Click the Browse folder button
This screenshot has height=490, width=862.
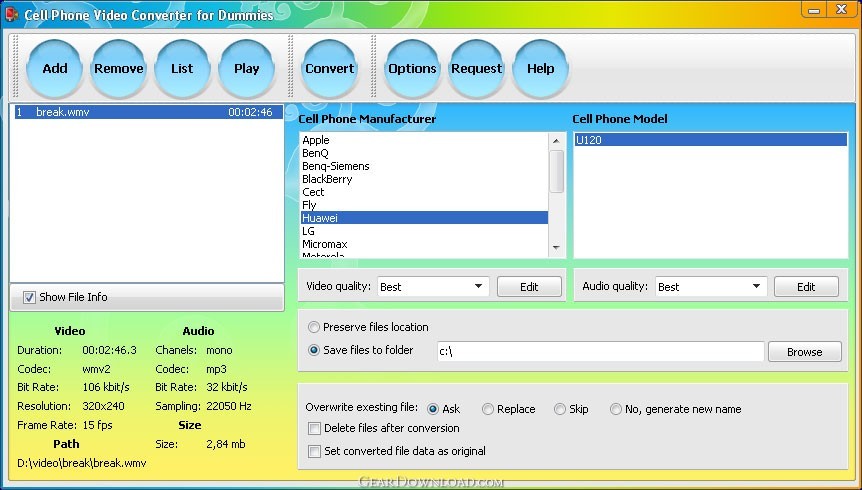(805, 352)
